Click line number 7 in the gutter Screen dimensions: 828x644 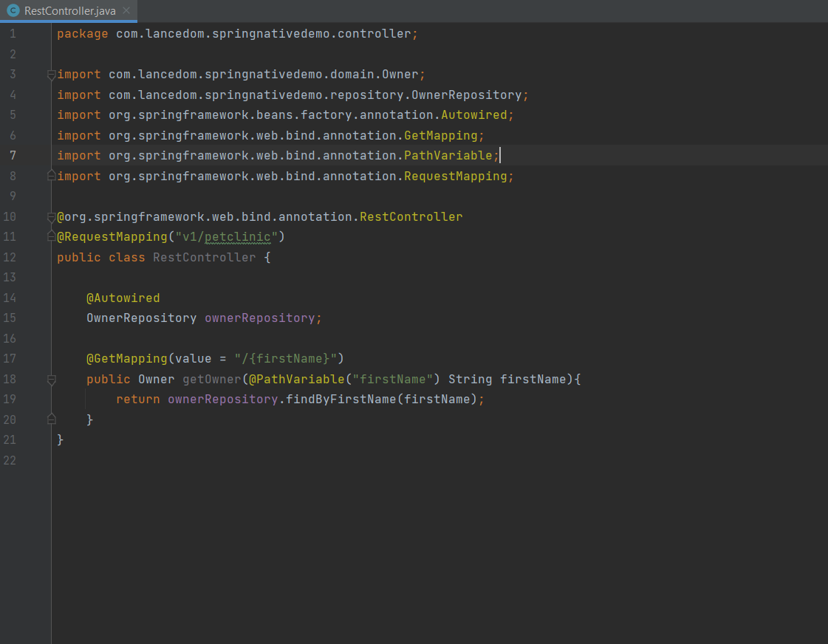(x=13, y=156)
